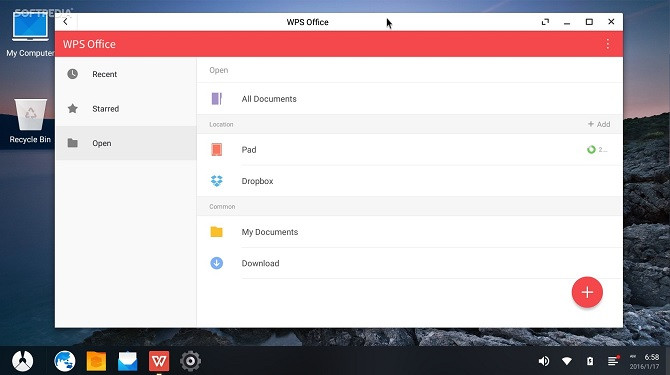
Task: Click the folder icon beside Open
Action: click(x=73, y=143)
